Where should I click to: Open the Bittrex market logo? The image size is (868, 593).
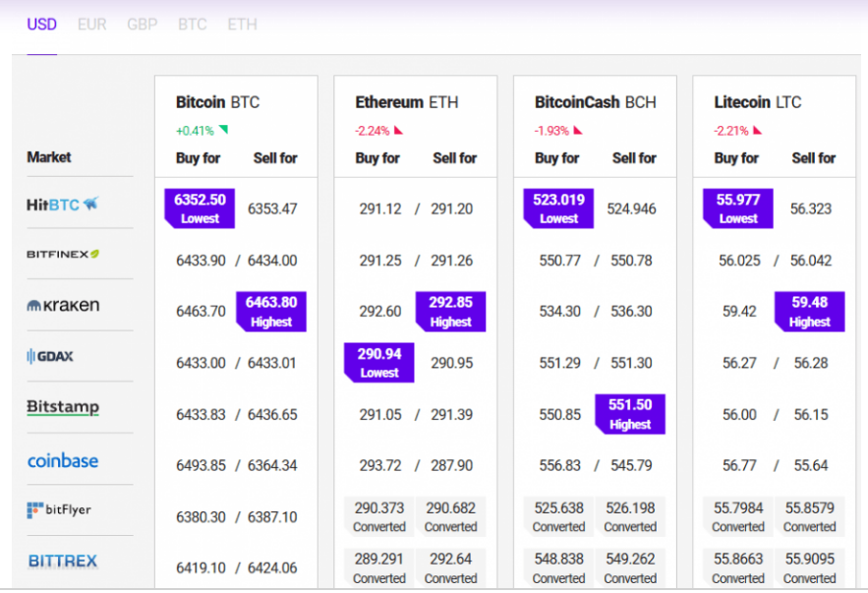63,561
